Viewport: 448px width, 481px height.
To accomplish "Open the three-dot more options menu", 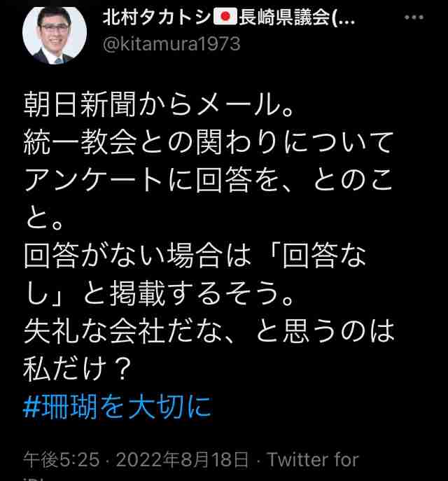I will (x=414, y=18).
